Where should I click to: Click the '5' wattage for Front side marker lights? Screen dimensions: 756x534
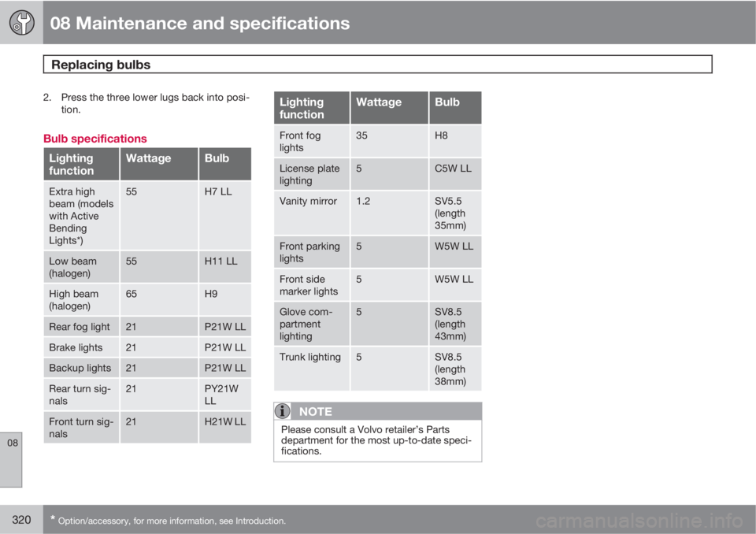tap(359, 279)
